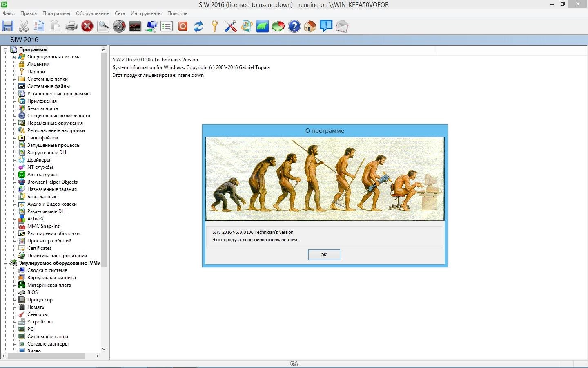Click OK in the О программе dialog
This screenshot has height=368, width=588.
(324, 255)
